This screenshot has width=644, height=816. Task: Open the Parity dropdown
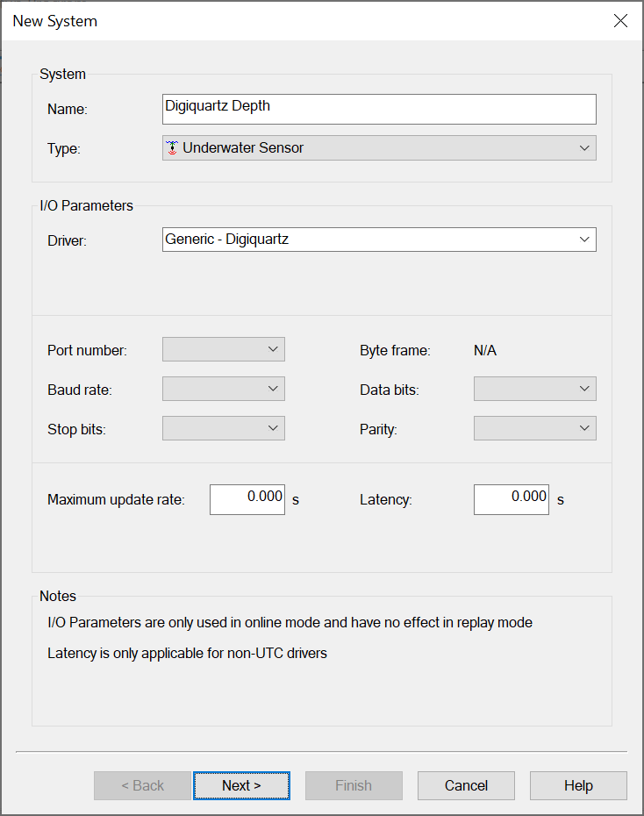tap(534, 428)
